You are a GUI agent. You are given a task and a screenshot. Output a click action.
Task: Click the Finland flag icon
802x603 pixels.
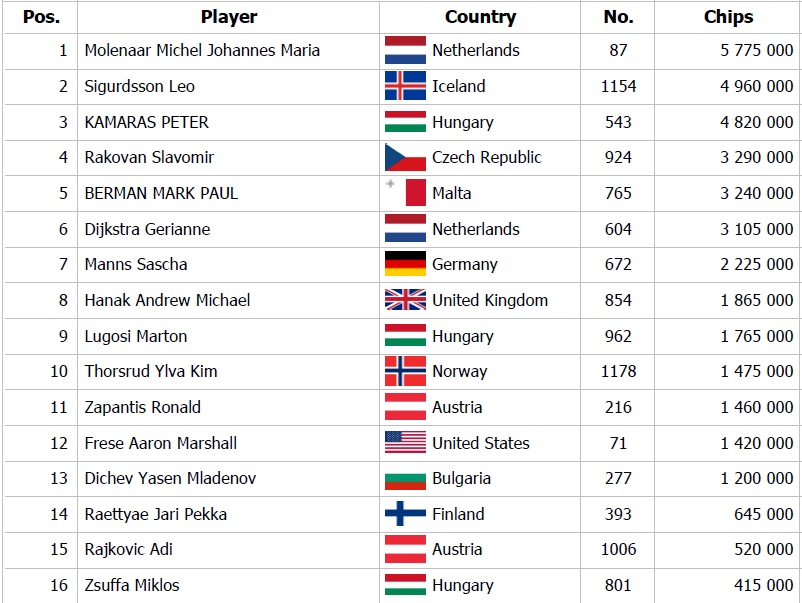tap(405, 513)
